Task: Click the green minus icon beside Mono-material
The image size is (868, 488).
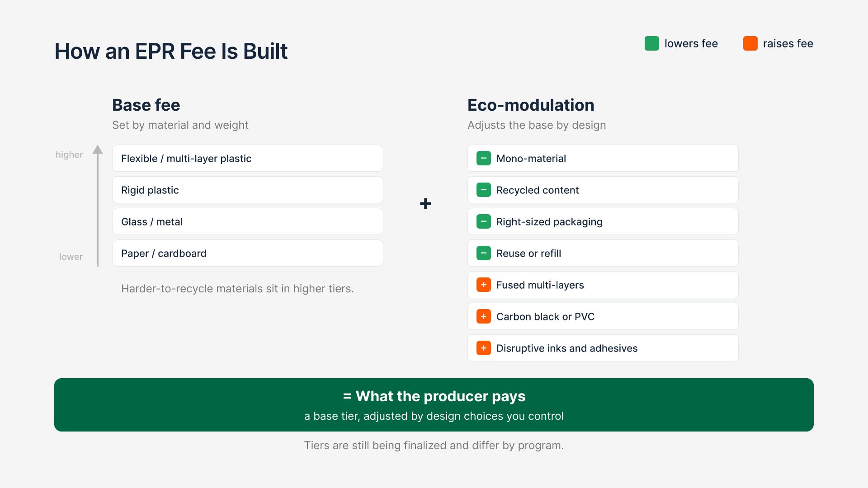Action: click(x=483, y=158)
